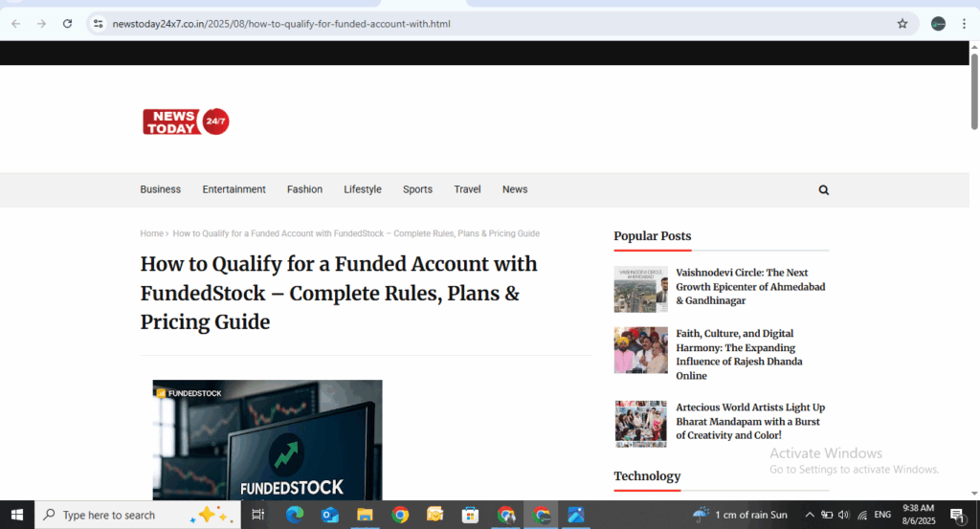Open the Chrome three-dot menu
980x529 pixels.
click(964, 24)
